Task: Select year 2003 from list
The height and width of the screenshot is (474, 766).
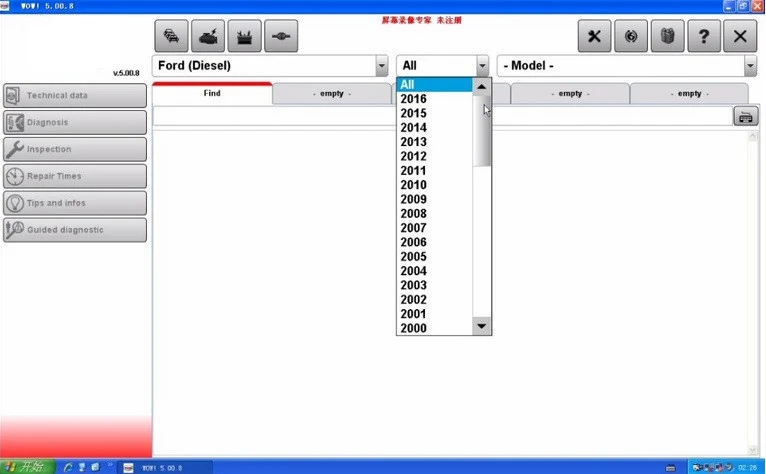Action: tap(434, 285)
